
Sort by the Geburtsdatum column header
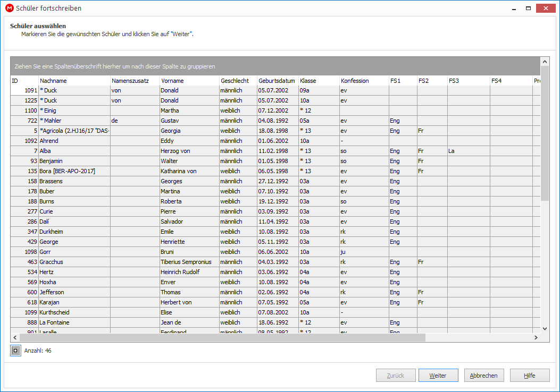point(278,81)
